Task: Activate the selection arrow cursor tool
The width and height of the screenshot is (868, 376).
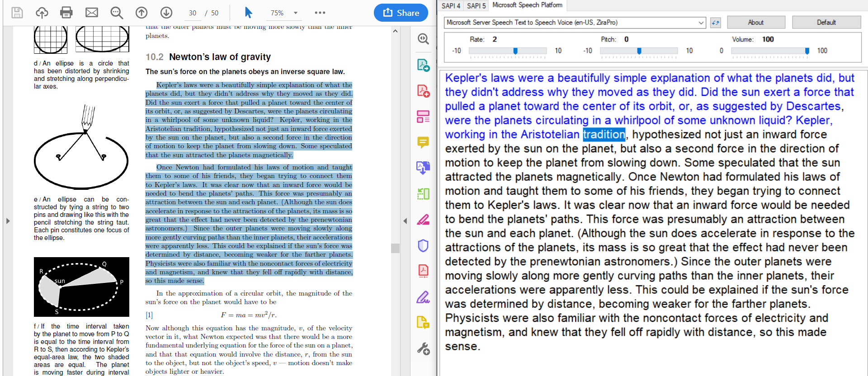Action: (248, 13)
